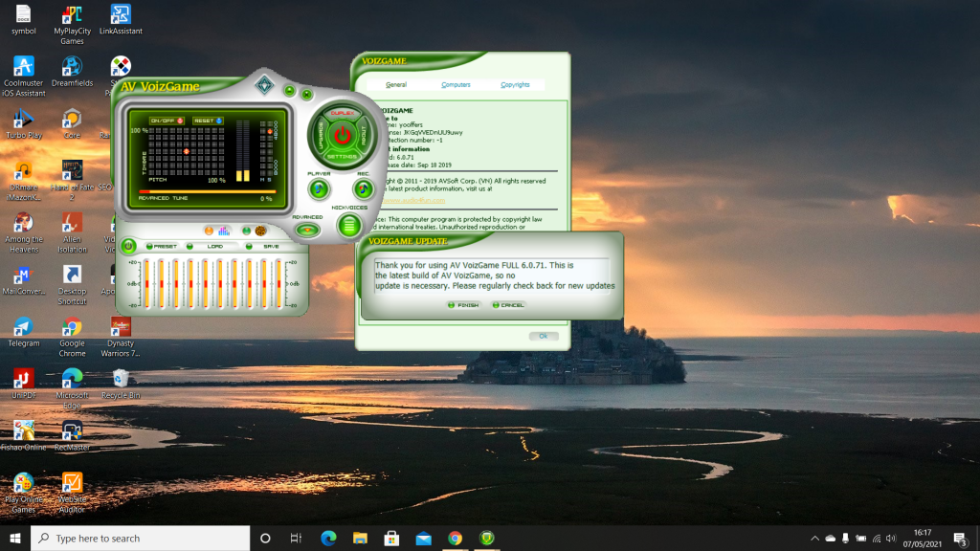The width and height of the screenshot is (980, 551).
Task: Toggle the main red power button in VoizGame
Action: click(x=342, y=135)
